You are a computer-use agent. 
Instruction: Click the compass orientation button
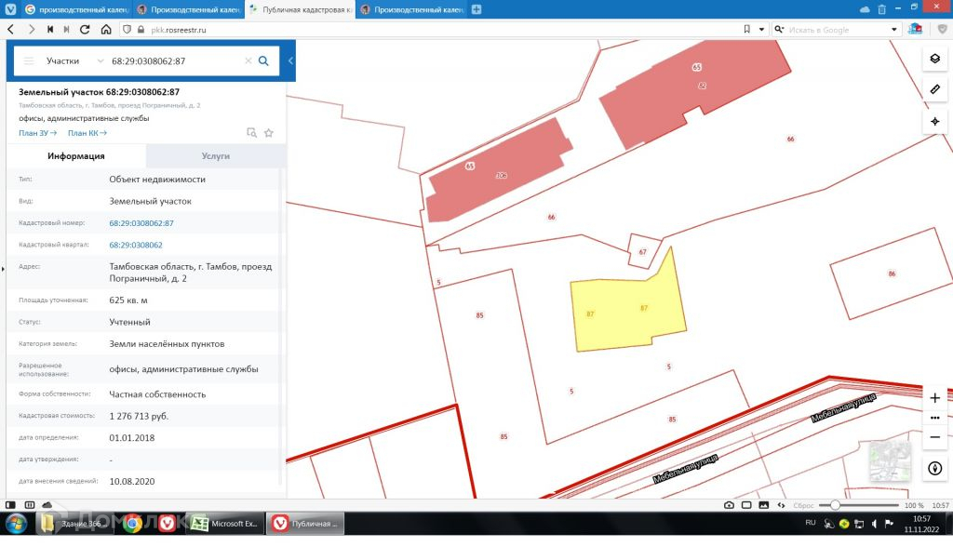click(x=934, y=468)
